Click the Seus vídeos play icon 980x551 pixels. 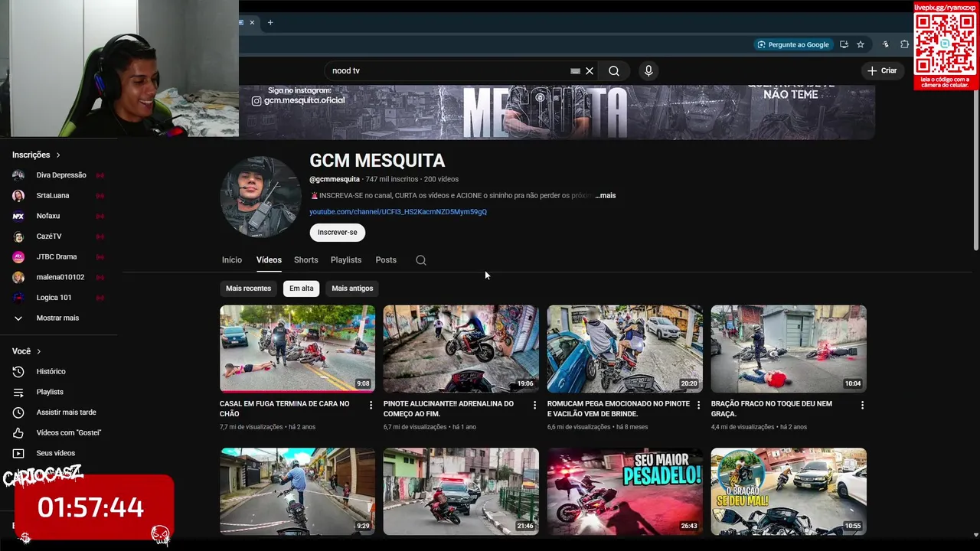point(18,453)
